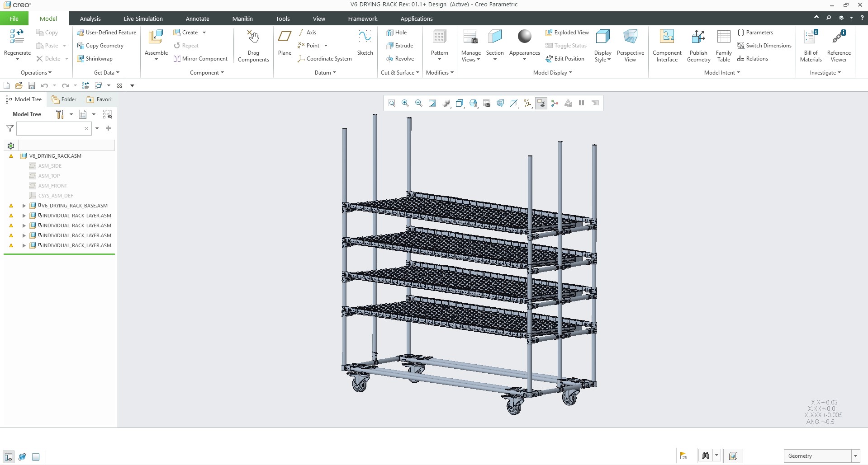Viewport: 868px width, 465px height.
Task: Select Drag Components tool
Action: click(x=253, y=46)
